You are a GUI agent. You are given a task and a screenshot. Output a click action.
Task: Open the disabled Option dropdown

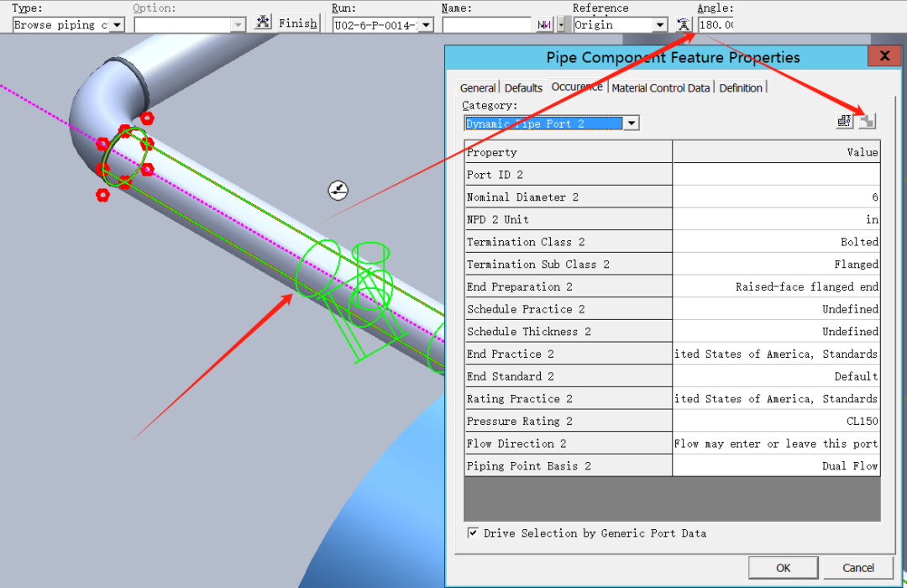[238, 25]
